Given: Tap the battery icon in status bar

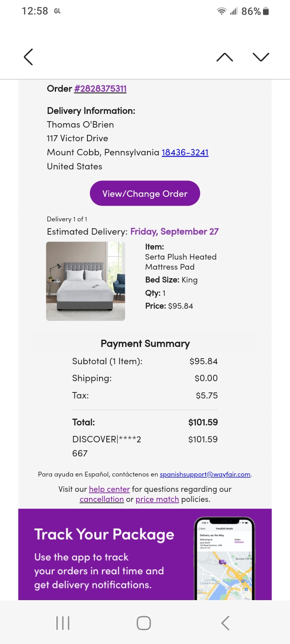Looking at the screenshot, I should click(x=266, y=11).
